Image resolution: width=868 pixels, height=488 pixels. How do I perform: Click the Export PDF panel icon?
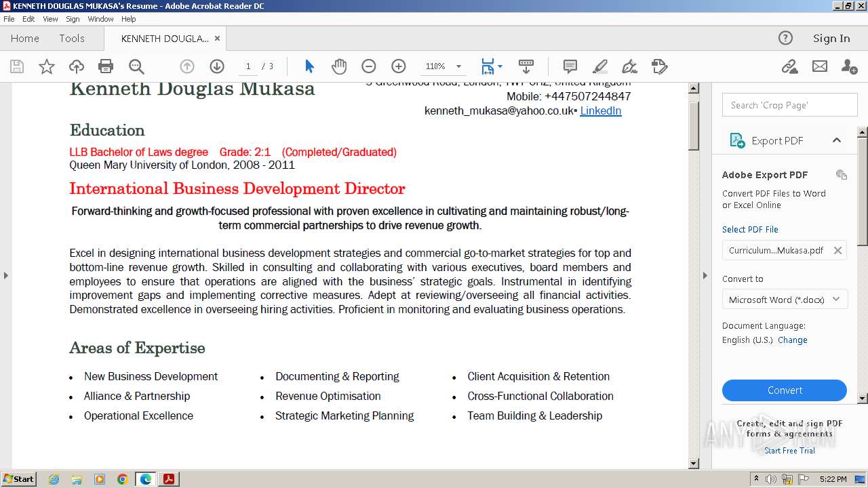tap(737, 140)
